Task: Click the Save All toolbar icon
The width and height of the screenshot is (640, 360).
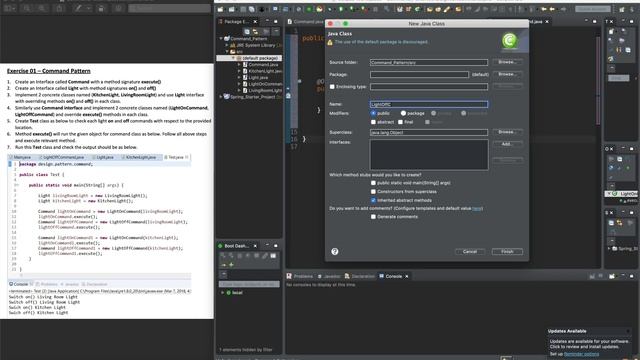Action: click(252, 9)
